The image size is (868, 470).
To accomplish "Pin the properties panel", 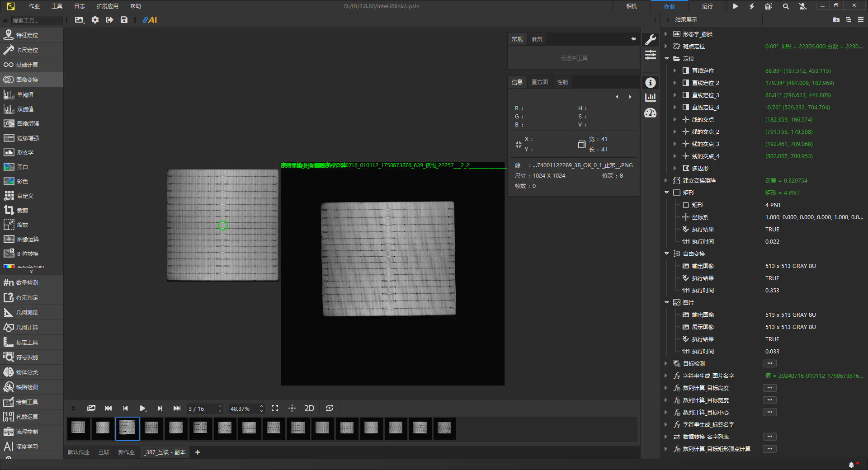I will click(633, 39).
